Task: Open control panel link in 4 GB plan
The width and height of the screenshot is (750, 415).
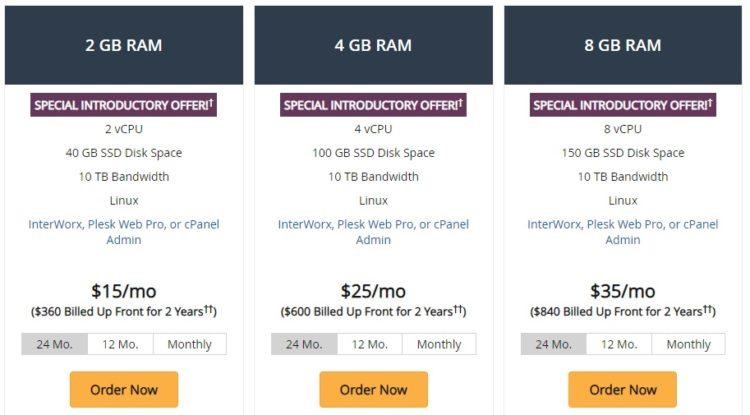Action: click(x=374, y=232)
